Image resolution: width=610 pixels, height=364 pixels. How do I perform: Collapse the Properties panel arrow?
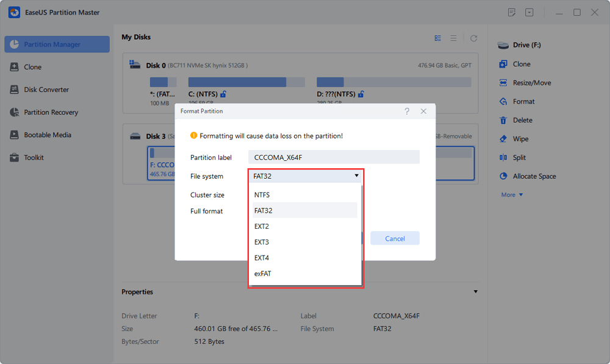pyautogui.click(x=475, y=291)
